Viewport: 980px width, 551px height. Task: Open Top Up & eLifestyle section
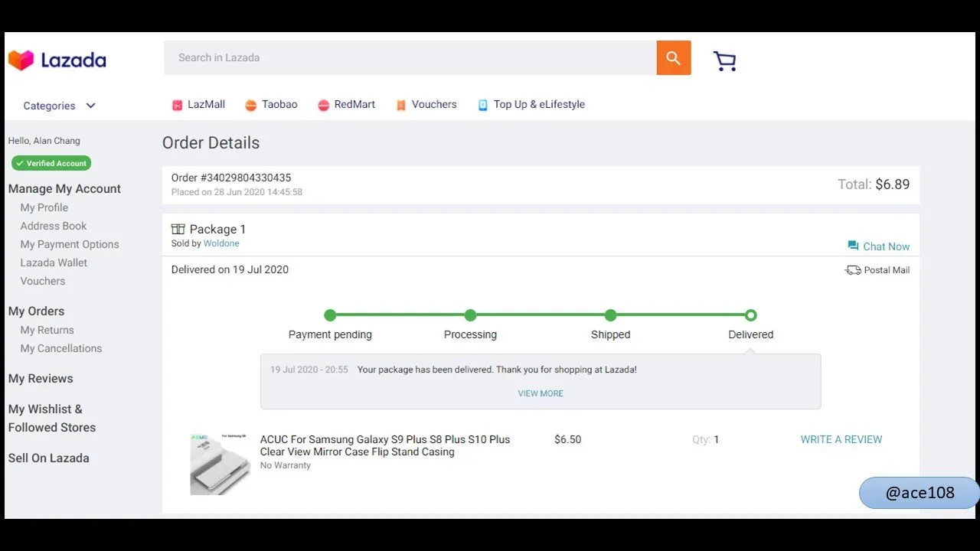click(x=539, y=105)
